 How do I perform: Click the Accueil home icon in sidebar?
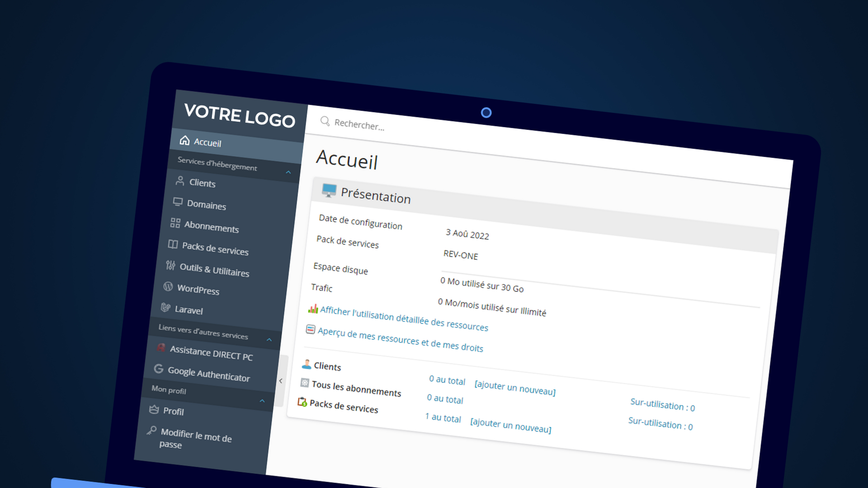pyautogui.click(x=184, y=140)
